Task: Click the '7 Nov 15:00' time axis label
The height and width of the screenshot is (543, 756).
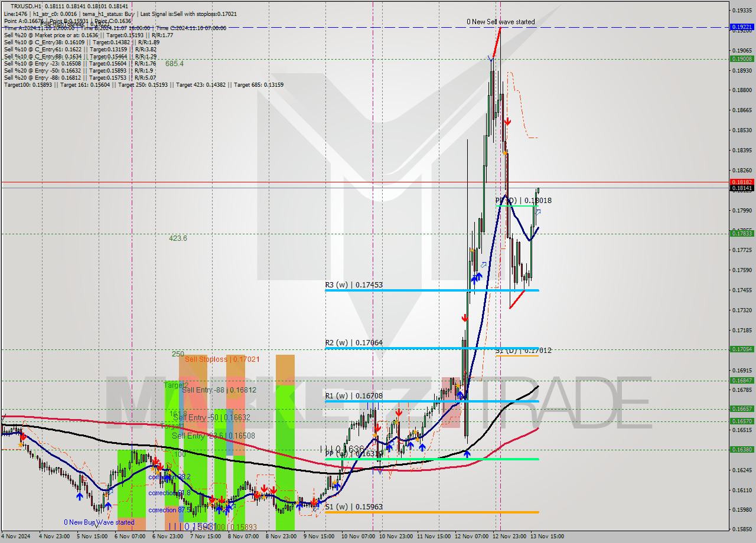Action: point(207,537)
